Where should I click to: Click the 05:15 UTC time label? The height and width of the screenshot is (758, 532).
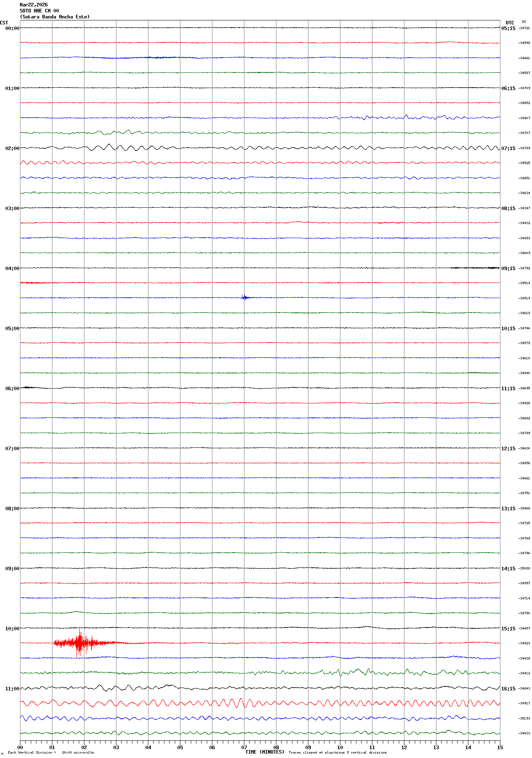pyautogui.click(x=508, y=28)
